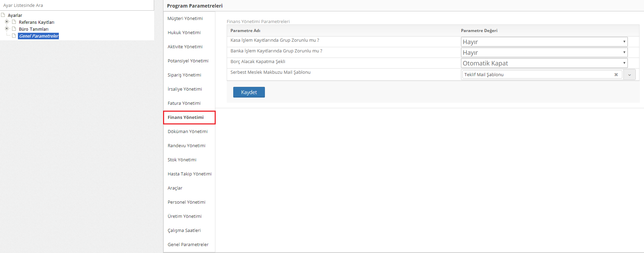Click the Ayar Listesinde Ara search field
644x253 pixels.
[x=77, y=6]
